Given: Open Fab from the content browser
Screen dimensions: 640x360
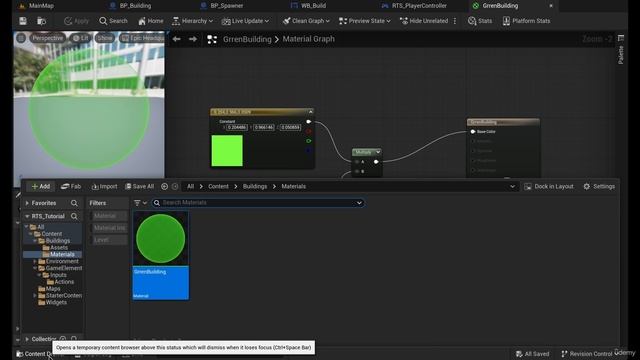Looking at the screenshot, I should coord(71,187).
